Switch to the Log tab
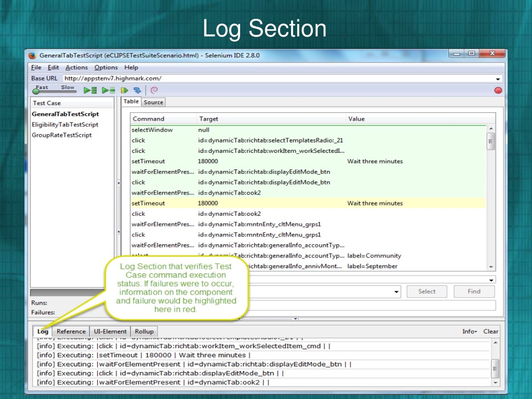The width and height of the screenshot is (532, 399). pyautogui.click(x=43, y=331)
